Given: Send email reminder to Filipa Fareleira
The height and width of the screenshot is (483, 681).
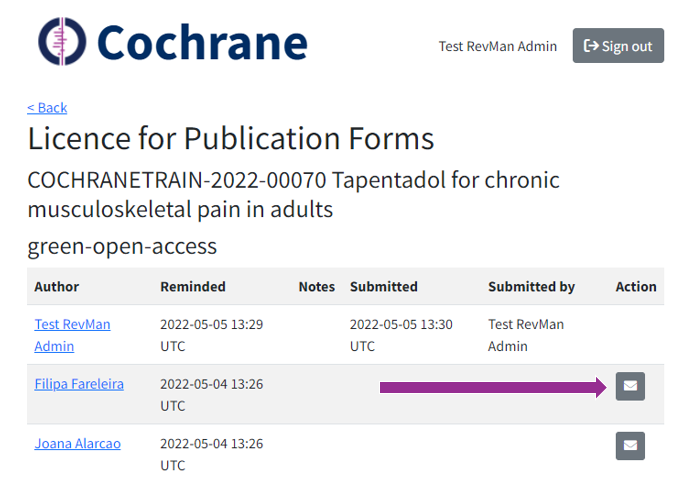Looking at the screenshot, I should [630, 385].
